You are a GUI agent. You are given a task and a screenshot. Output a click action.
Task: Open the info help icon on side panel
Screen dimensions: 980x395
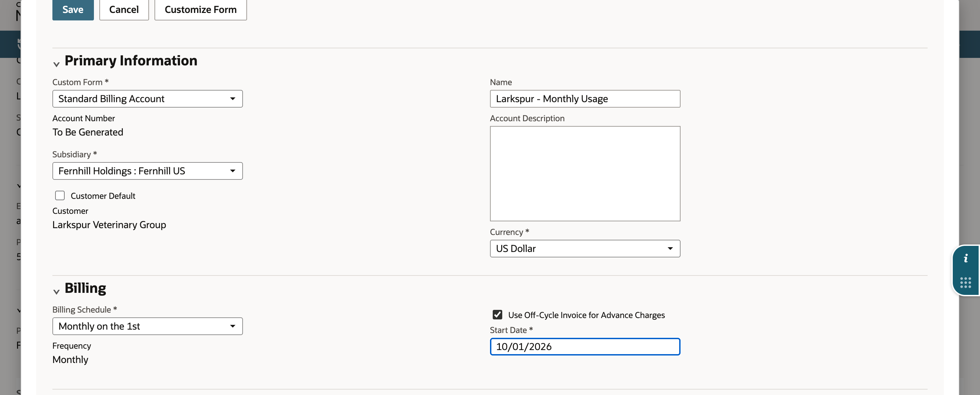[x=966, y=259]
